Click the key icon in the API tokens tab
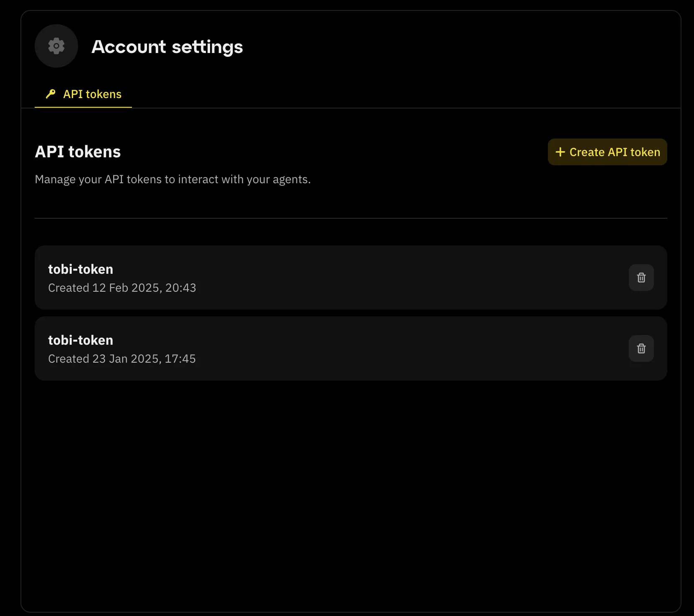Viewport: 694px width, 616px height. (51, 94)
